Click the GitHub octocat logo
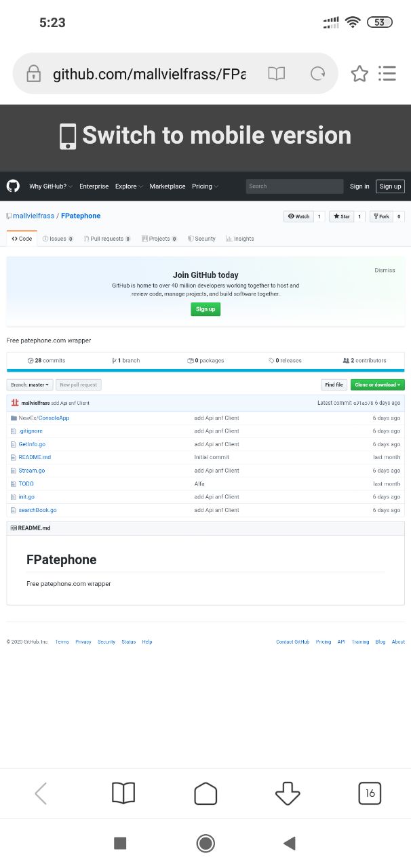This screenshot has height=868, width=411. (13, 186)
